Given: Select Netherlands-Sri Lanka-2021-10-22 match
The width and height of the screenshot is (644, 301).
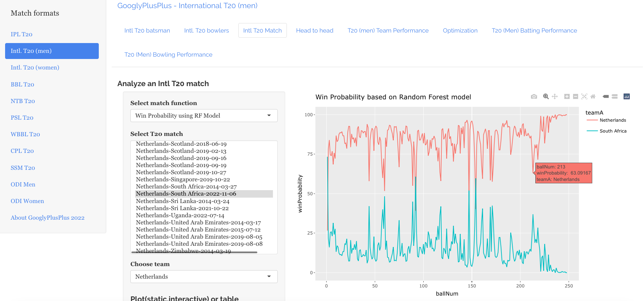Looking at the screenshot, I should pyautogui.click(x=182, y=208).
